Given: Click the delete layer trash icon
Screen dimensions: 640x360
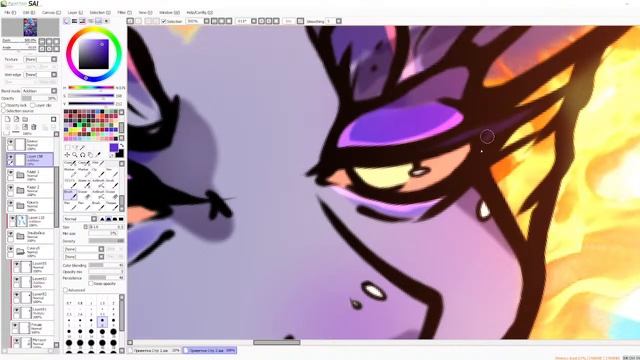Looking at the screenshot, I should (33, 127).
